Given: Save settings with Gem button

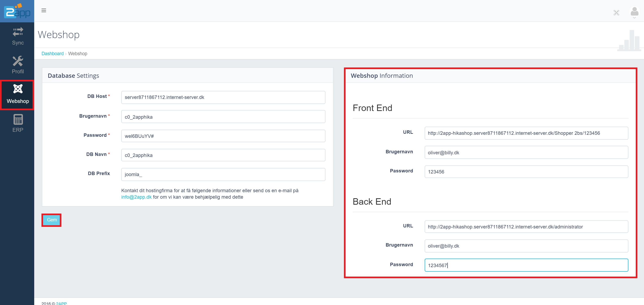Looking at the screenshot, I should [x=52, y=220].
